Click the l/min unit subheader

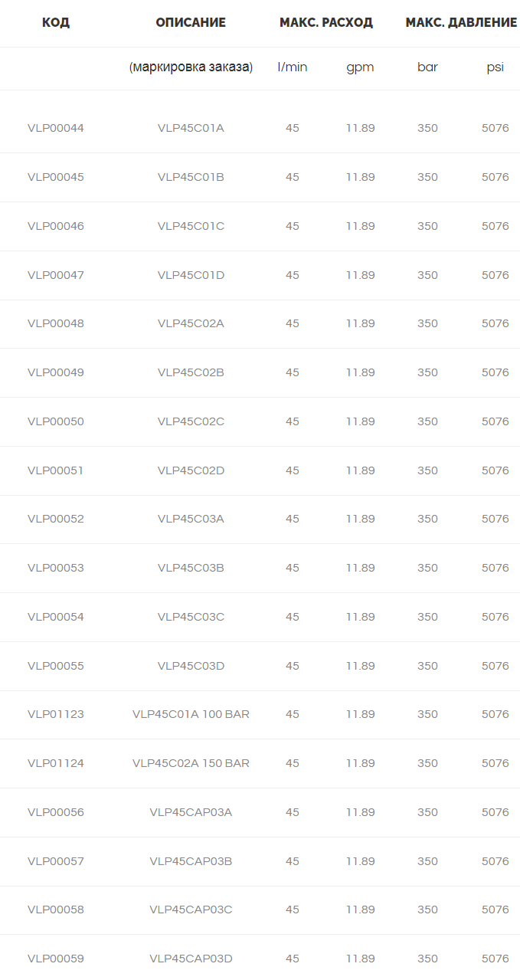tap(293, 67)
